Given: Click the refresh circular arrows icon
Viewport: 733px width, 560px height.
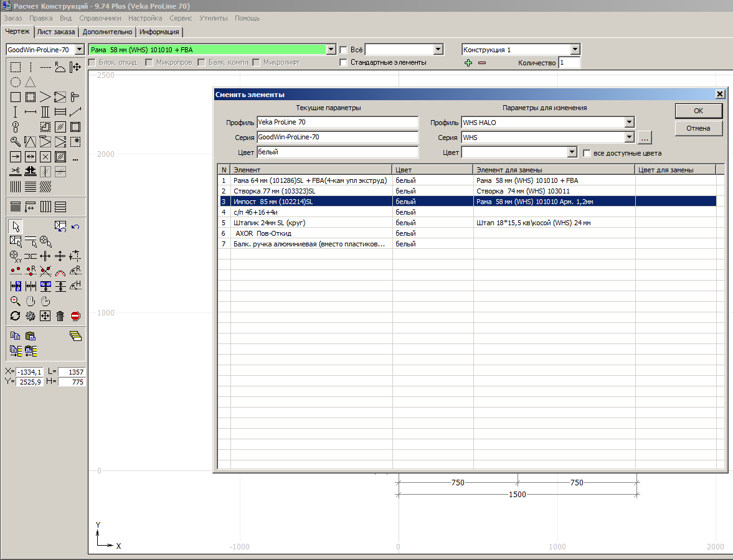Looking at the screenshot, I should point(16,316).
